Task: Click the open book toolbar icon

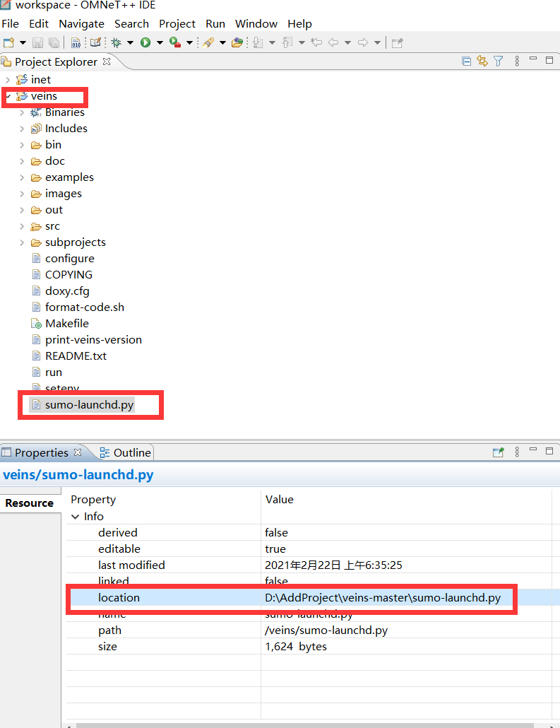Action: click(x=95, y=42)
